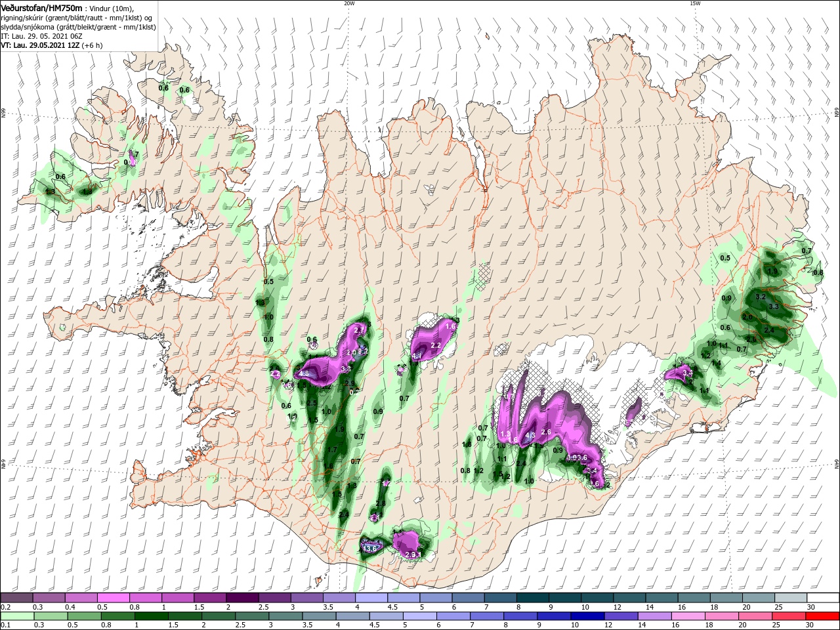Pick the light pink lower-scale swatch at 16
Screen dimensions: 840x630
688,616
